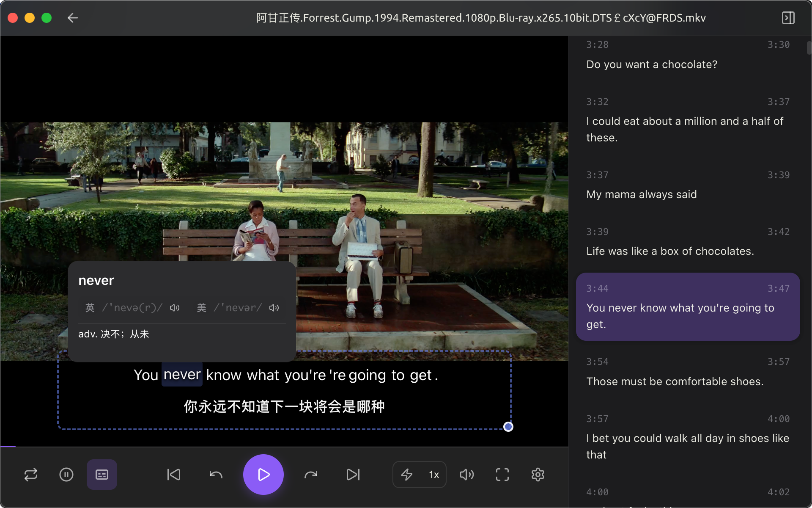Viewport: 812px width, 508px height.
Task: Select the "Those must be comfortable shoes." subtitle
Action: [x=674, y=381]
